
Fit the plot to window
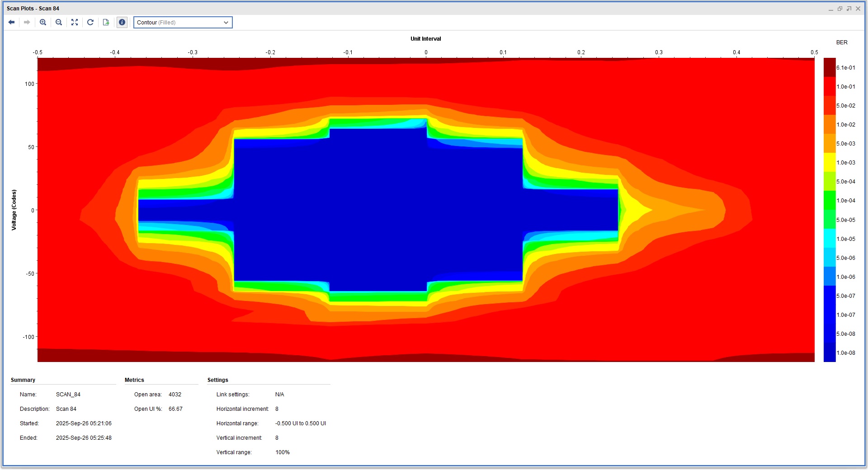(x=75, y=22)
